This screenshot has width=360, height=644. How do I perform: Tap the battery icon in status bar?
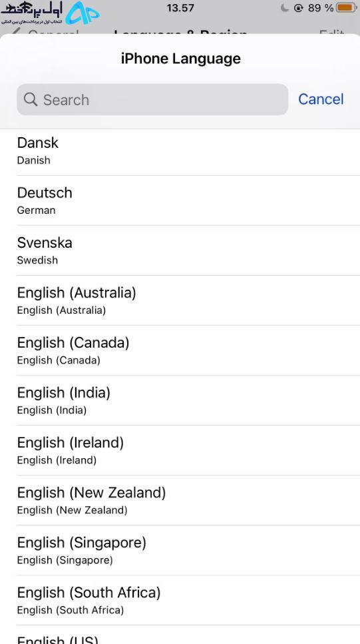(345, 8)
